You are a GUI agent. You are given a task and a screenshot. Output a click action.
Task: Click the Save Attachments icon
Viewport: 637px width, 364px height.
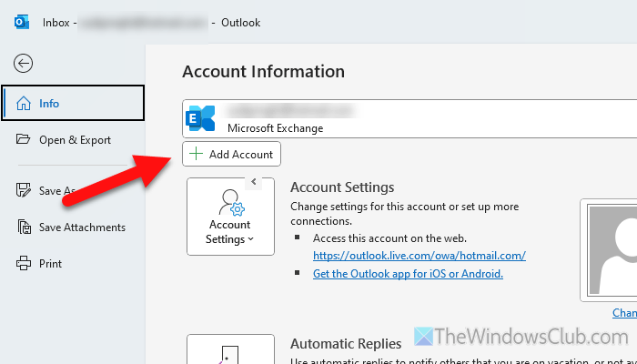click(x=24, y=227)
